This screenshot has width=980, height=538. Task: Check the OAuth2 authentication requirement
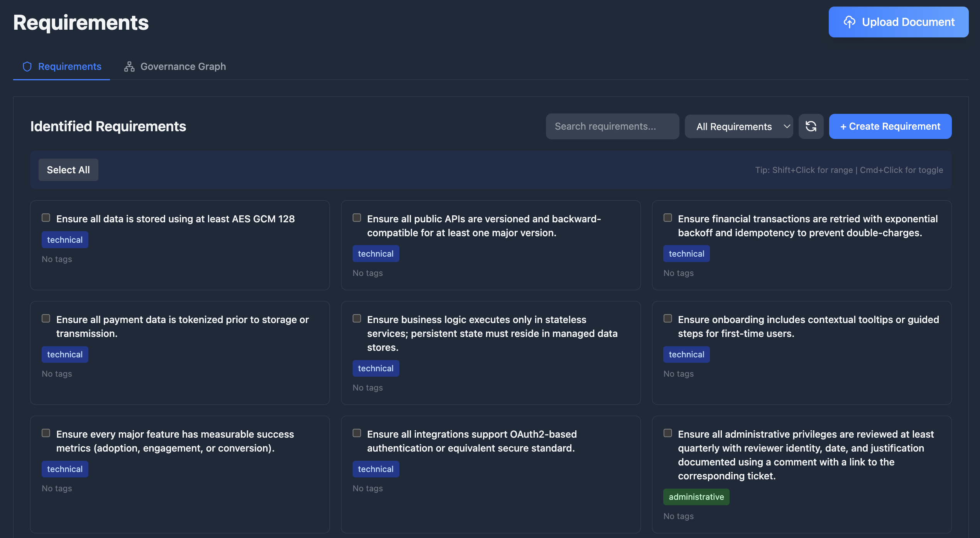[x=356, y=433]
